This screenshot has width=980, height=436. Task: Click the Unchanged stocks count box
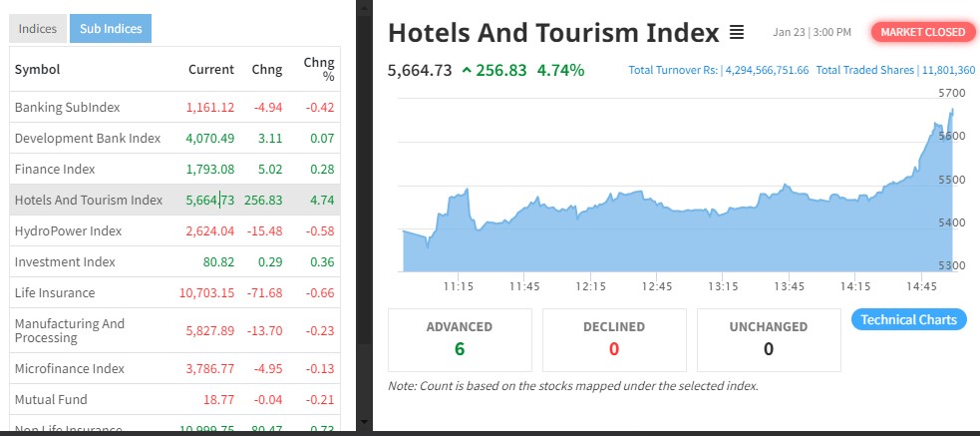pos(768,339)
